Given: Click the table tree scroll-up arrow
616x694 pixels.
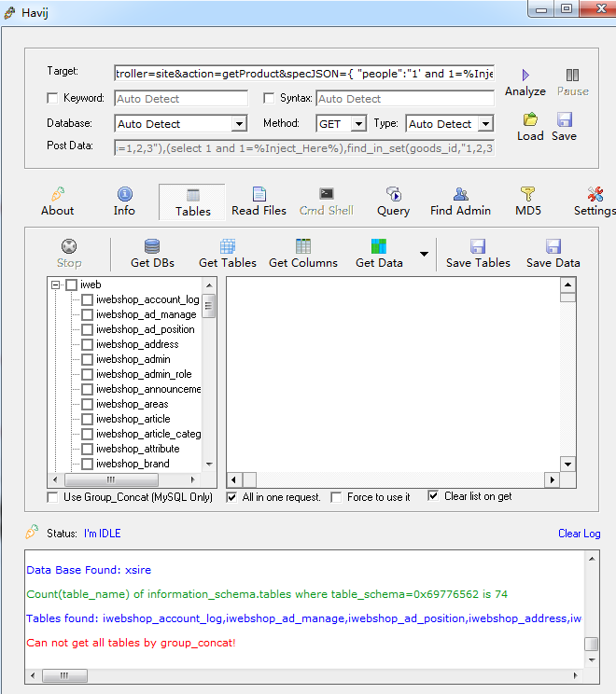Looking at the screenshot, I should point(209,285).
